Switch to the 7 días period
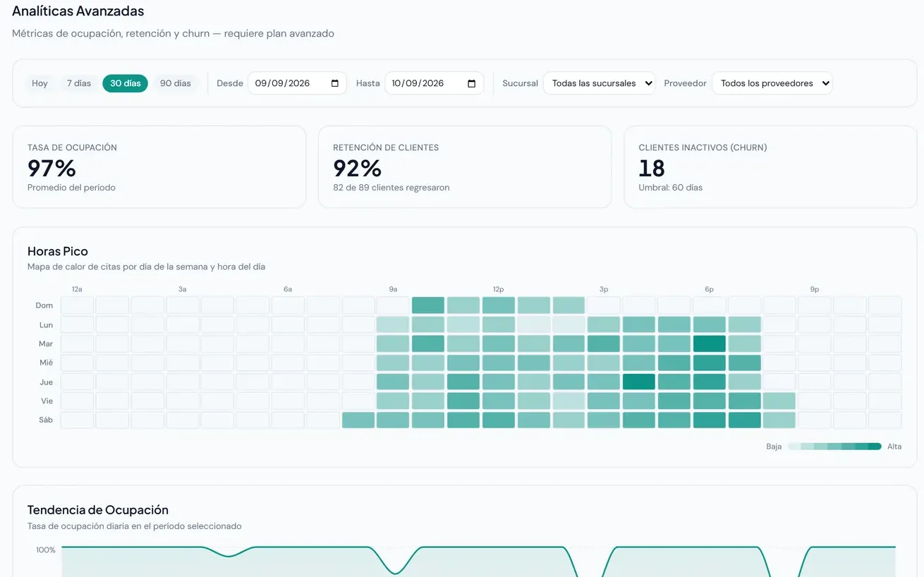The width and height of the screenshot is (924, 577). [x=79, y=83]
